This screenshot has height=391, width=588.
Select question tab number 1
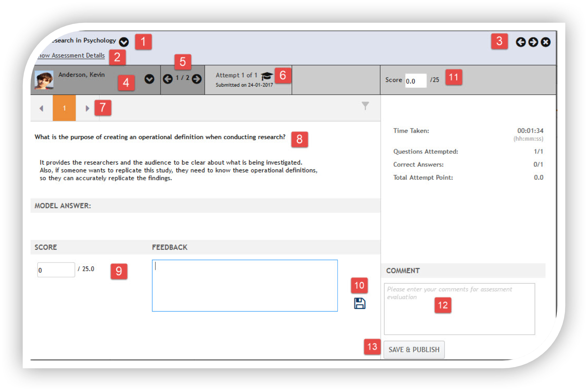click(x=64, y=108)
